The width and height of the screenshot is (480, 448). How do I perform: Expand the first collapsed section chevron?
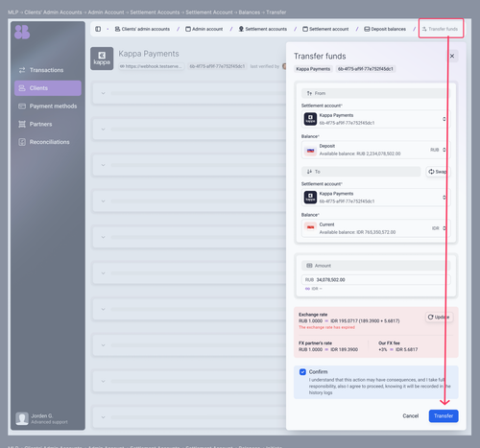(103, 93)
